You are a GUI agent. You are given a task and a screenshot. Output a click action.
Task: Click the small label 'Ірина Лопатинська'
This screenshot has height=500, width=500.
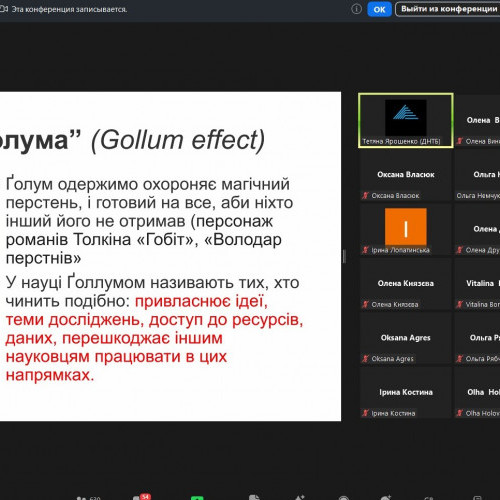[x=401, y=250]
